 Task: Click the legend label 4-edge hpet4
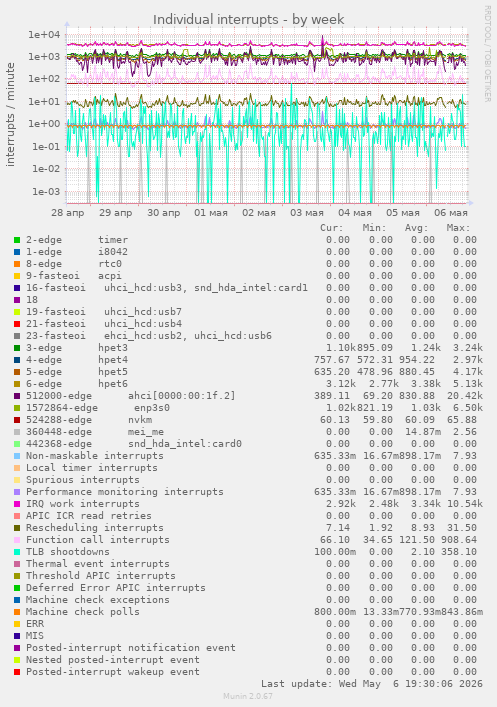pos(77,360)
